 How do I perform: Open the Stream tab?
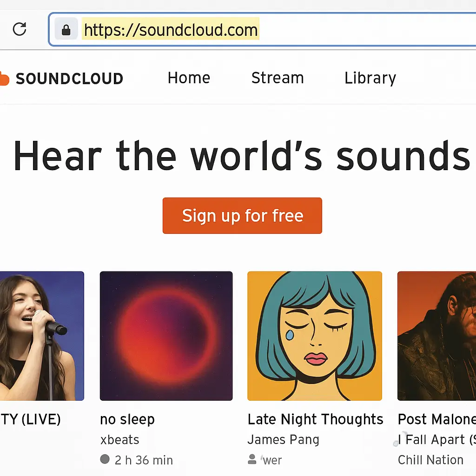tap(278, 78)
